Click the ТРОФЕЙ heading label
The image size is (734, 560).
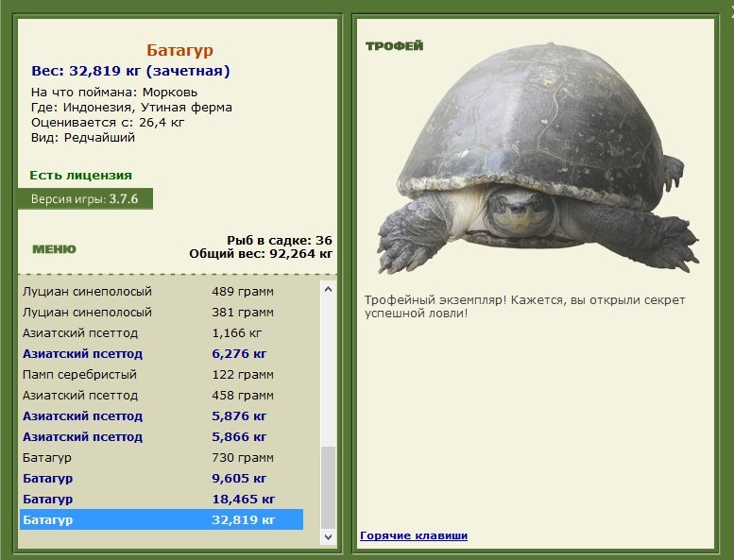(x=394, y=46)
